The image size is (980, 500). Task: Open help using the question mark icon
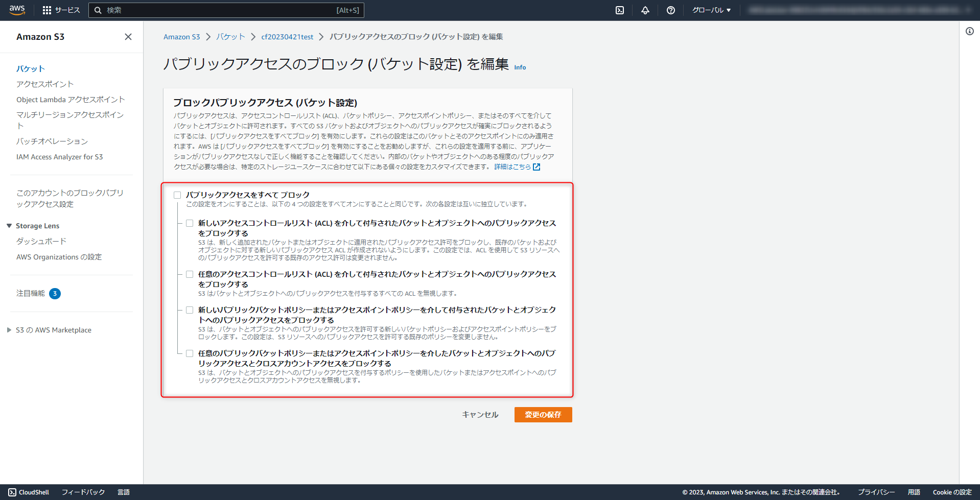coord(670,10)
